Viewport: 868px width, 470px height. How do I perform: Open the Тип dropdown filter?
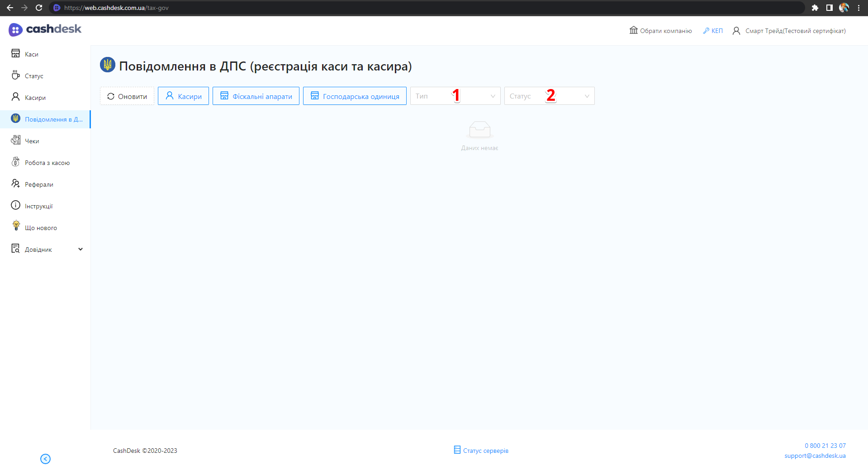click(x=455, y=96)
